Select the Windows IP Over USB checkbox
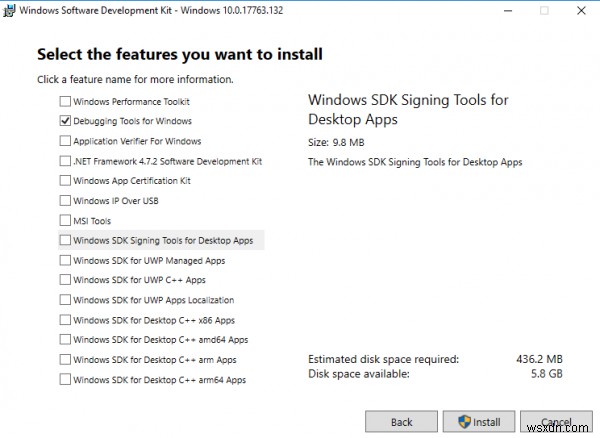The image size is (600, 438). (x=66, y=201)
